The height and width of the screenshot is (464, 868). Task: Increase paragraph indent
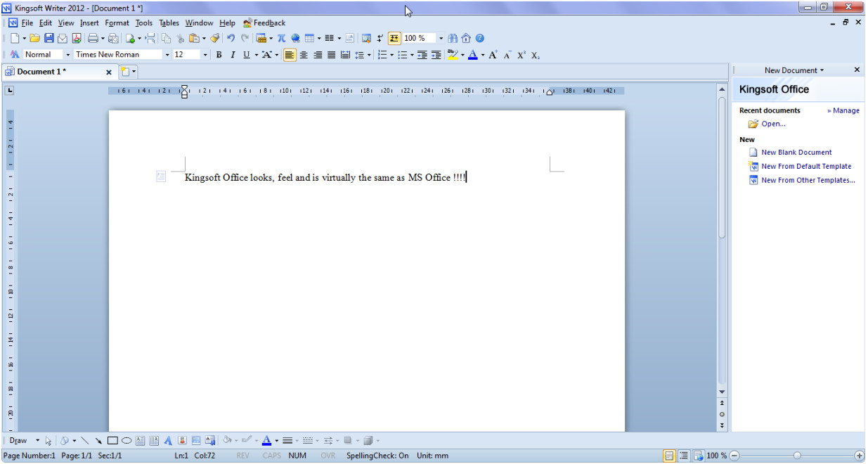pyautogui.click(x=436, y=54)
